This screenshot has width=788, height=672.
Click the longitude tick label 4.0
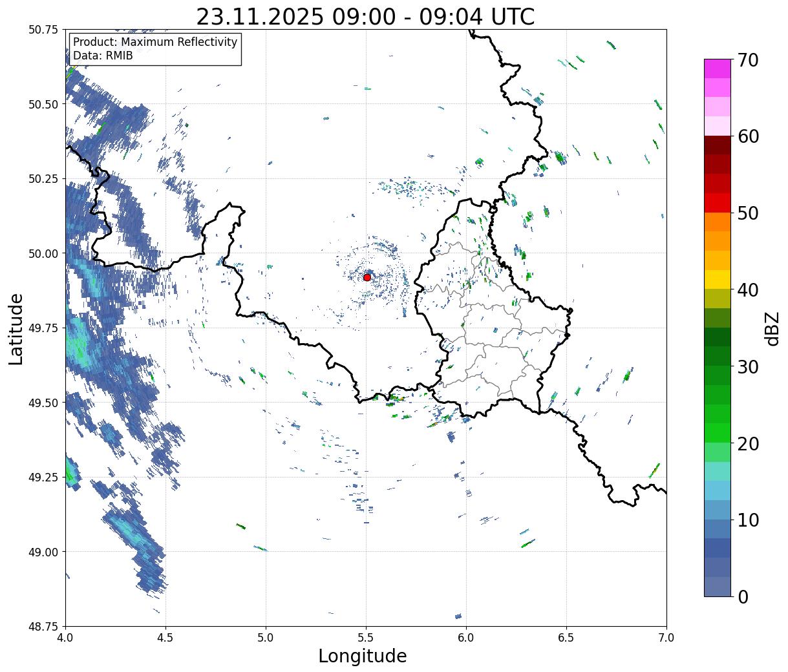coord(65,637)
